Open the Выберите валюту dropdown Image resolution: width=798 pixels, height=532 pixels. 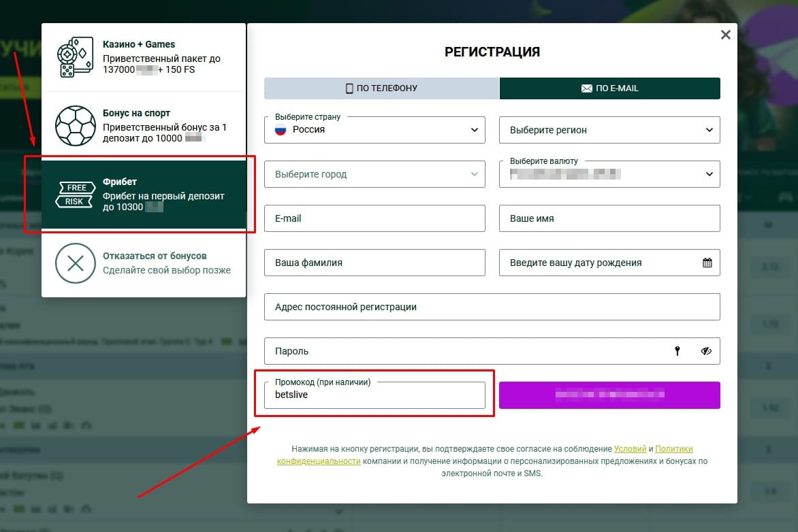click(609, 174)
